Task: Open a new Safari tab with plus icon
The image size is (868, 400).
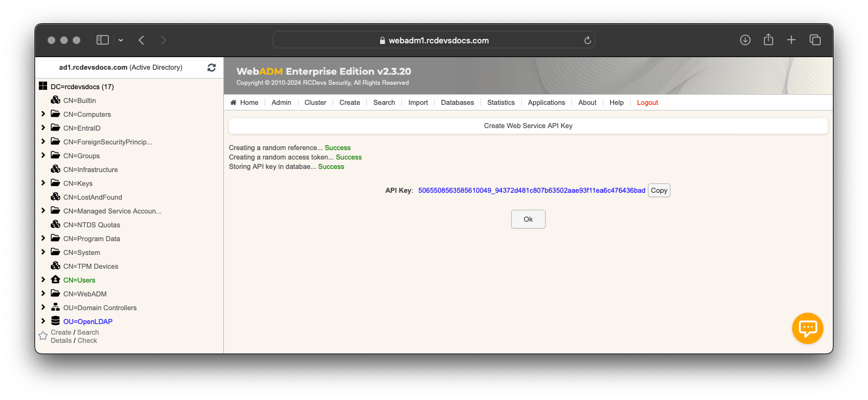Action: coord(791,40)
